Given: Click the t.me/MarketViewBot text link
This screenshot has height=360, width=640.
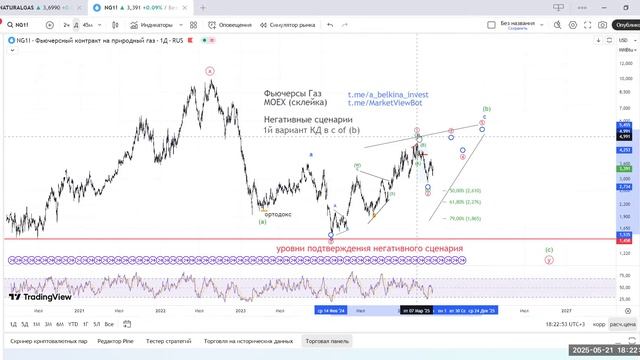Looking at the screenshot, I should coord(385,103).
